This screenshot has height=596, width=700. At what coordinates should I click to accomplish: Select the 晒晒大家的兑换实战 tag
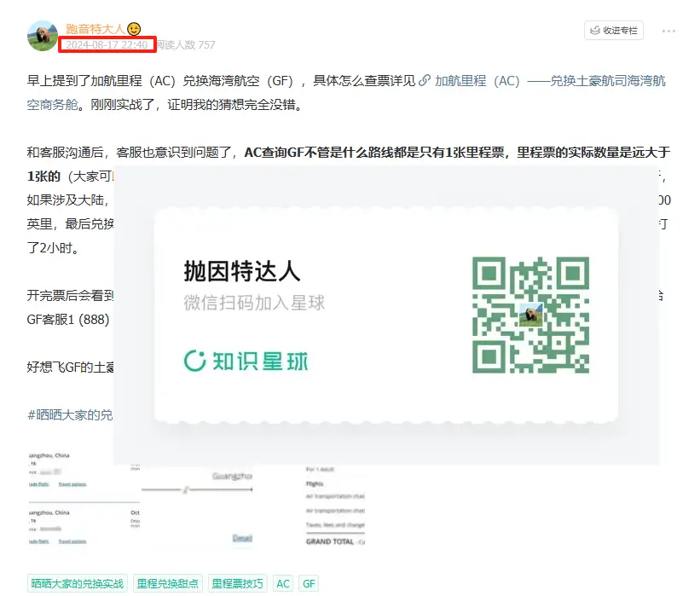pos(78,583)
